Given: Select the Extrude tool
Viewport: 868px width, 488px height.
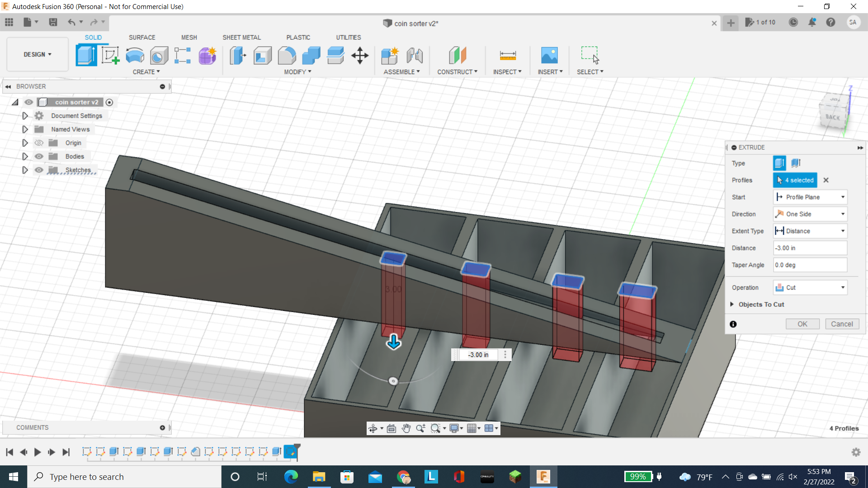Looking at the screenshot, I should (86, 55).
